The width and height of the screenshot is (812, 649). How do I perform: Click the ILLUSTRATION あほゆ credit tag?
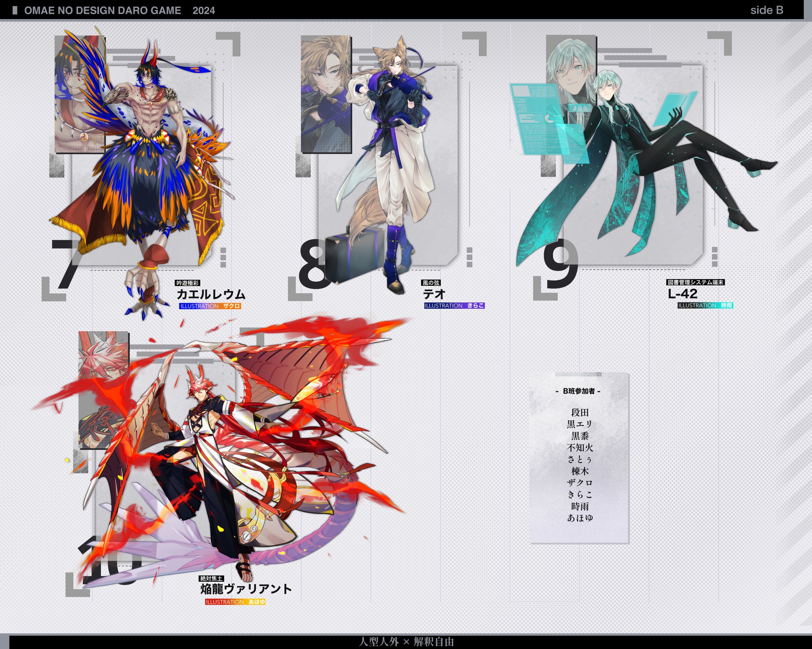pyautogui.click(x=235, y=602)
